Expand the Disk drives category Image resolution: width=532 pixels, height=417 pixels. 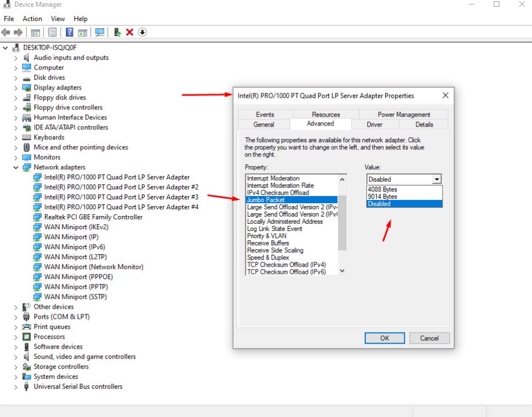pos(16,78)
